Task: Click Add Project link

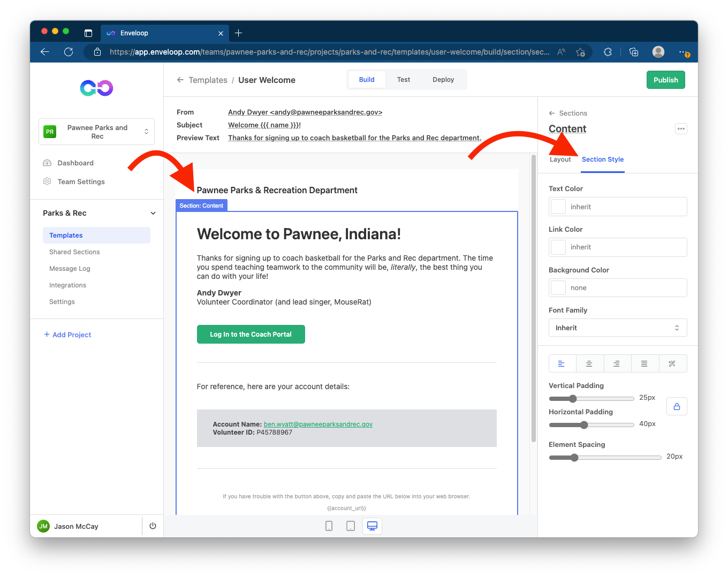Action: tap(67, 335)
